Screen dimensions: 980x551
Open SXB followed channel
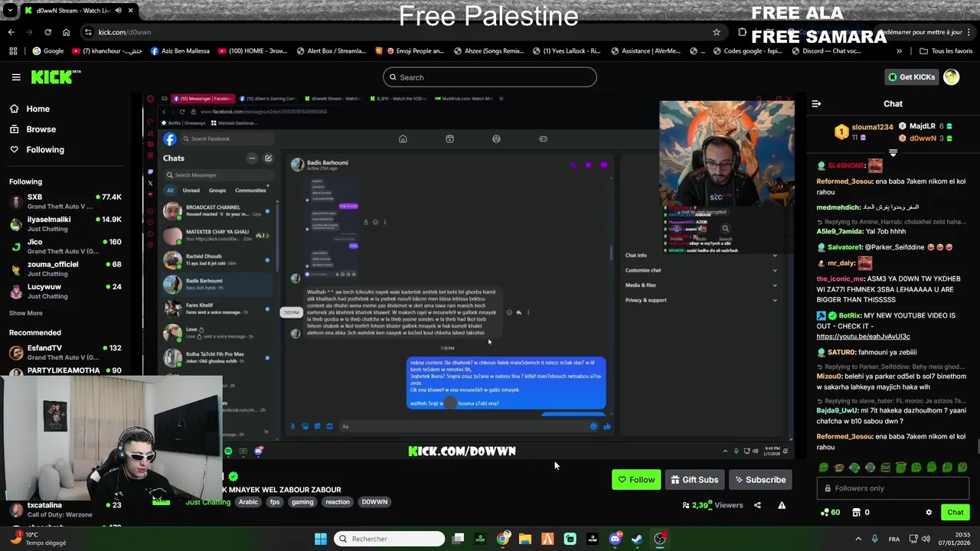click(x=65, y=202)
